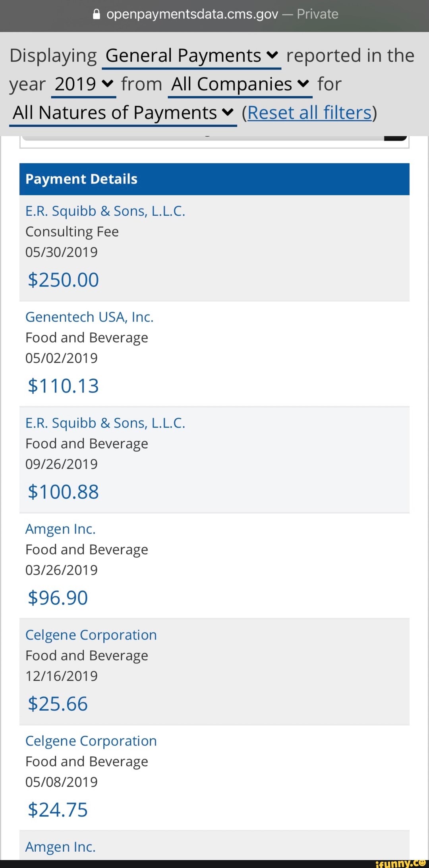Viewport: 429px width, 868px height.
Task: Open Celgene Corporation link dated 05/08/2019
Action: click(x=91, y=741)
